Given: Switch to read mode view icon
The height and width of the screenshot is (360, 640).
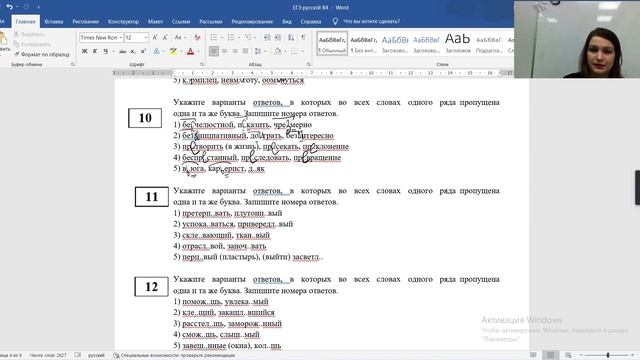Looking at the screenshot, I should (533, 355).
